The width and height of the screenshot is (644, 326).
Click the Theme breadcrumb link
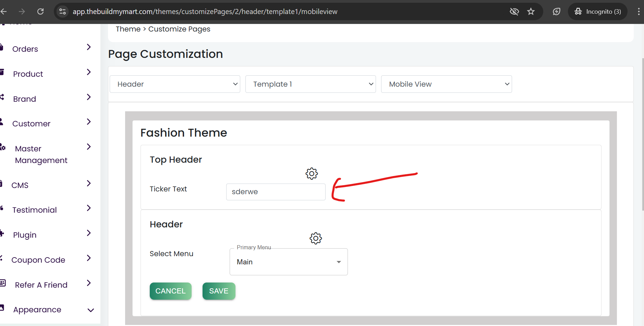click(128, 29)
